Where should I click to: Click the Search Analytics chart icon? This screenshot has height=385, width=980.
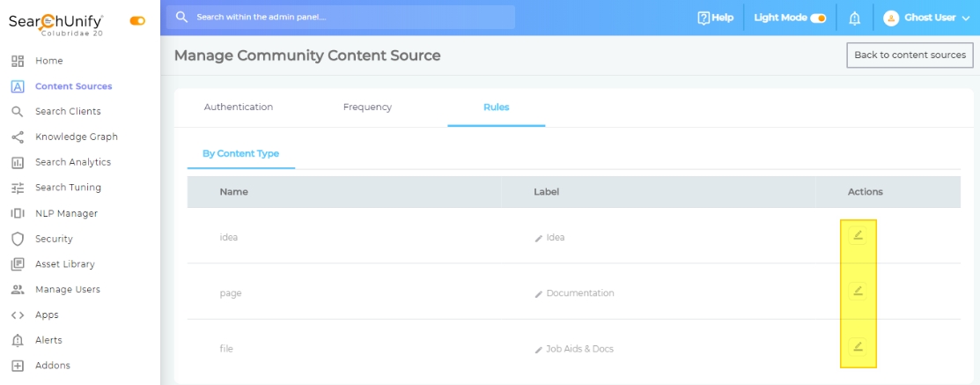tap(17, 163)
